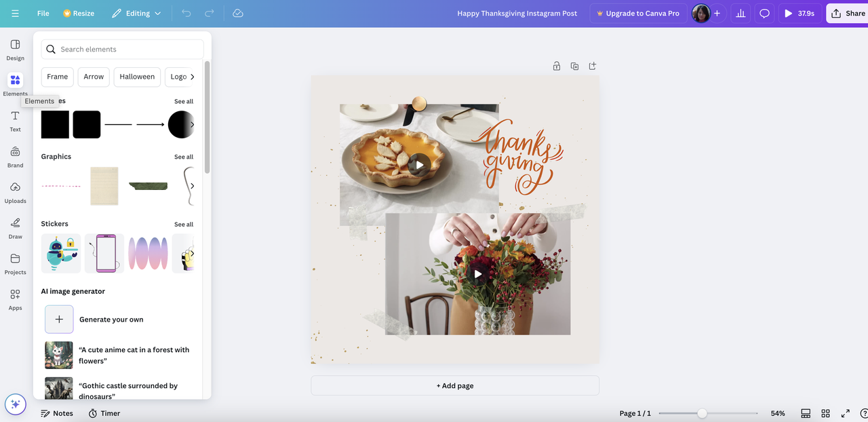Open the Text tab in sidebar
Screen dimensions: 868x422
coord(15,121)
